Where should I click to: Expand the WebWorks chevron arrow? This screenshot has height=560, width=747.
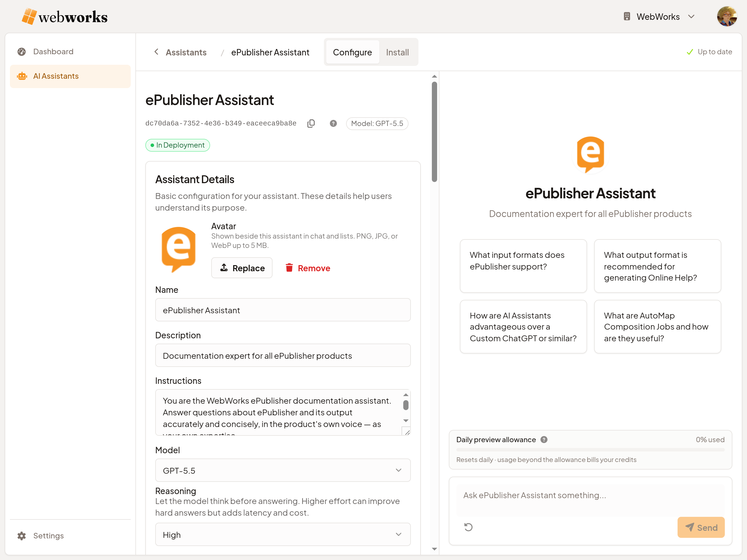[691, 17]
